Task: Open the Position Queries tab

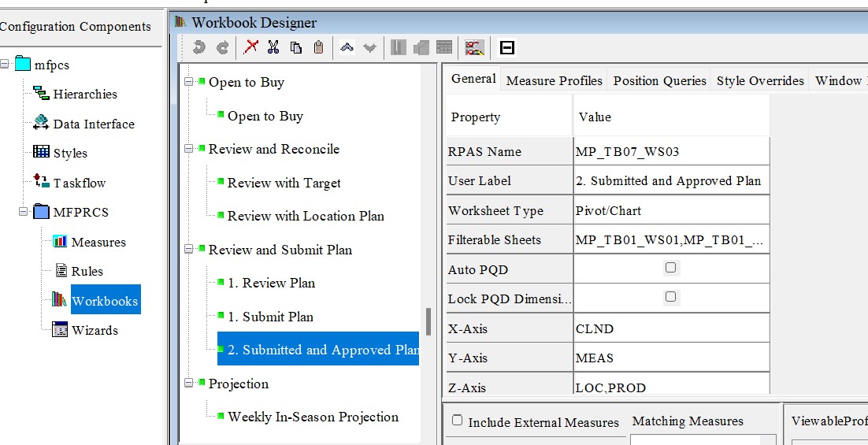Action: [659, 80]
